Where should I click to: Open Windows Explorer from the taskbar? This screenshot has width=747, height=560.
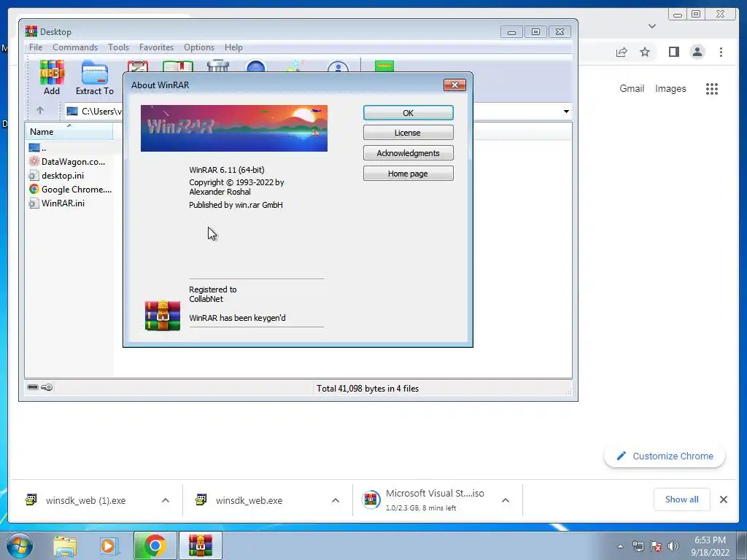click(65, 546)
